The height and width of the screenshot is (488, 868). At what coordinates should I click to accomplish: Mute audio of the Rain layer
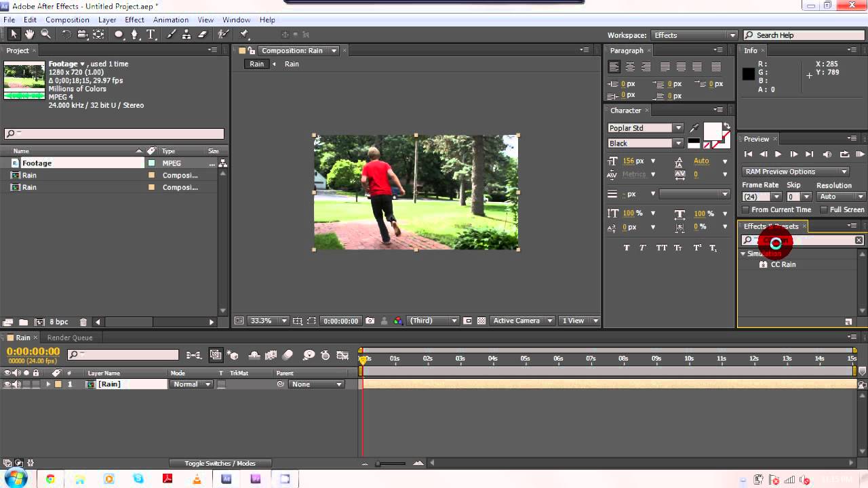(16, 384)
